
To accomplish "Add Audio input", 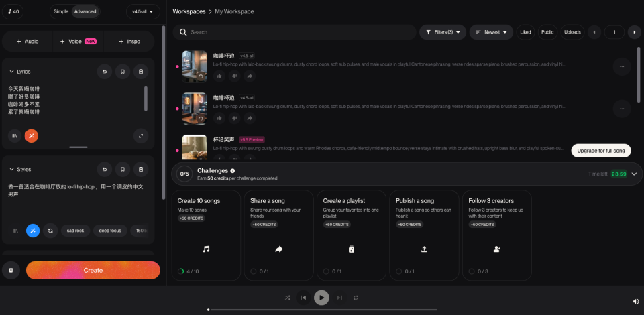I will point(28,42).
